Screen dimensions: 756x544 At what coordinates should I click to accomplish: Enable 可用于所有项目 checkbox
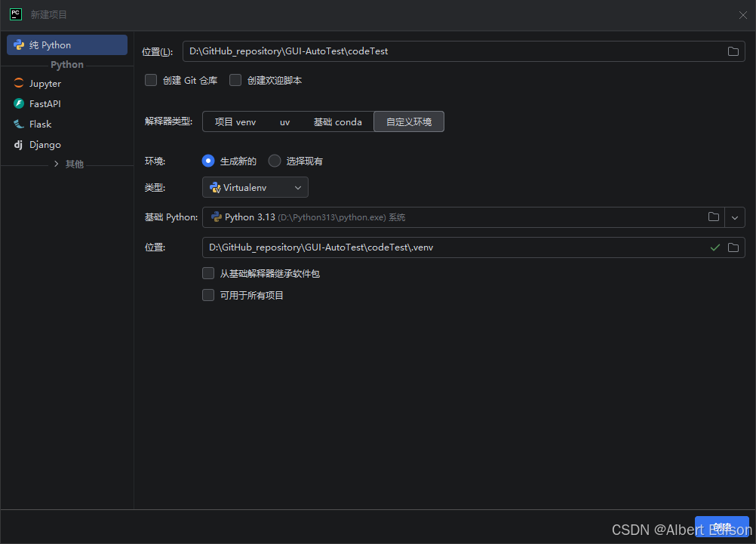pyautogui.click(x=208, y=295)
